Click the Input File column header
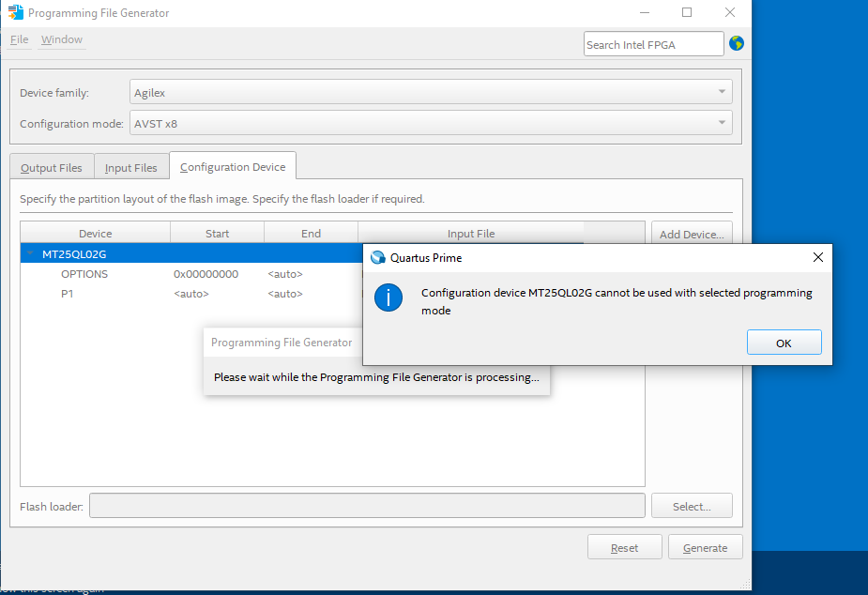The width and height of the screenshot is (868, 595). click(x=470, y=233)
